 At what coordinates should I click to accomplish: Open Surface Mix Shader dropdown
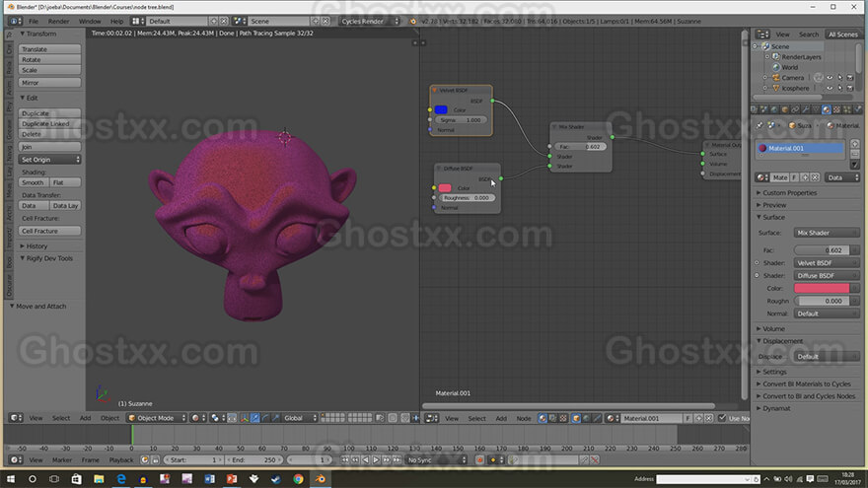tap(827, 233)
